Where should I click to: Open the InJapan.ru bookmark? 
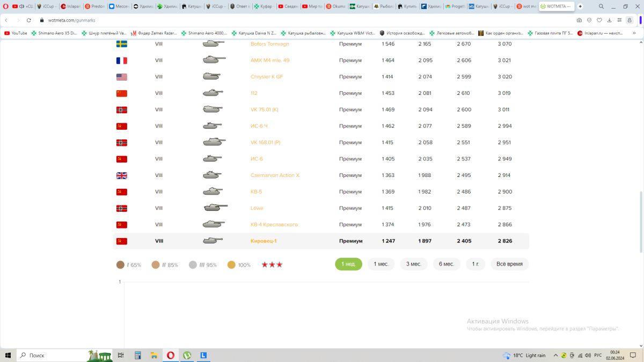pyautogui.click(x=600, y=33)
